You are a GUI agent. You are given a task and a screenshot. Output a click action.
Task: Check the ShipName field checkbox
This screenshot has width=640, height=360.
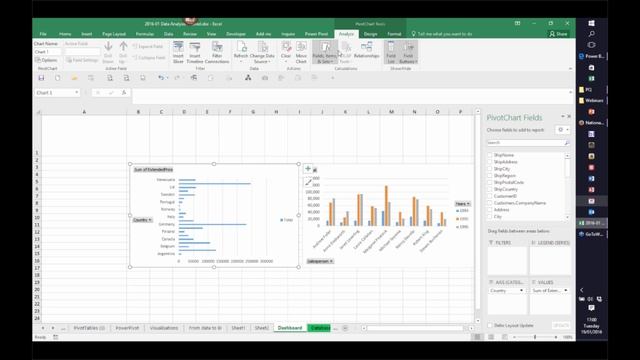[490, 155]
